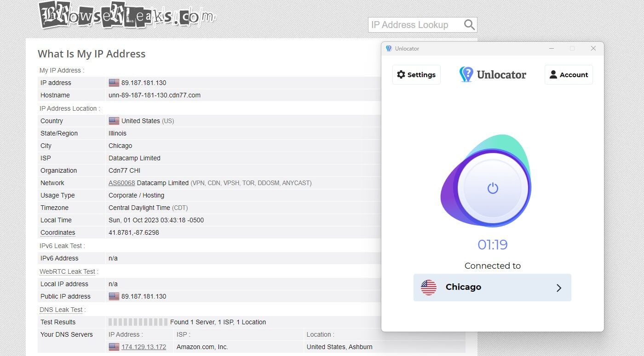Click the 'Datacamp Limited' ISP value
This screenshot has height=356, width=644.
pos(134,158)
